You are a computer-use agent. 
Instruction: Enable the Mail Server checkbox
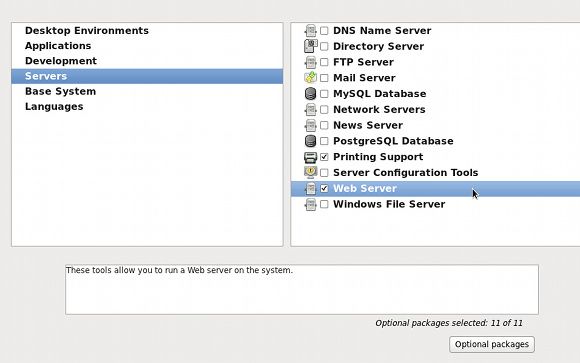pyautogui.click(x=324, y=78)
